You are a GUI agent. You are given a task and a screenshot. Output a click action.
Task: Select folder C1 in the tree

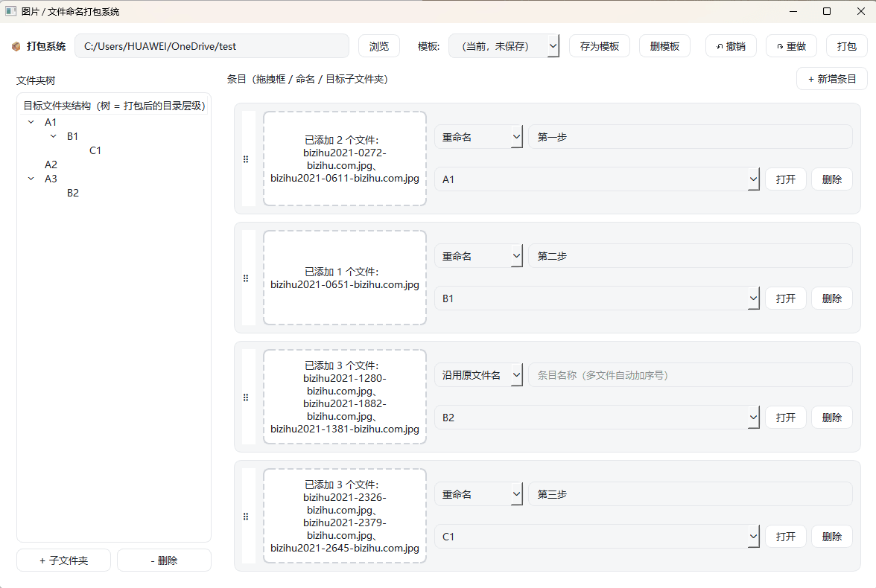click(95, 150)
